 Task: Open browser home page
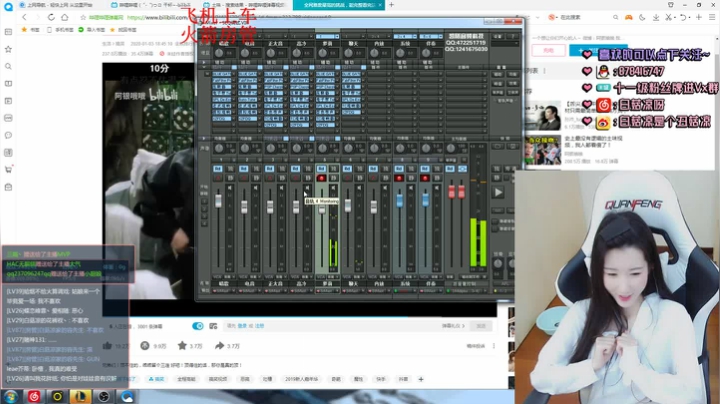pos(65,17)
